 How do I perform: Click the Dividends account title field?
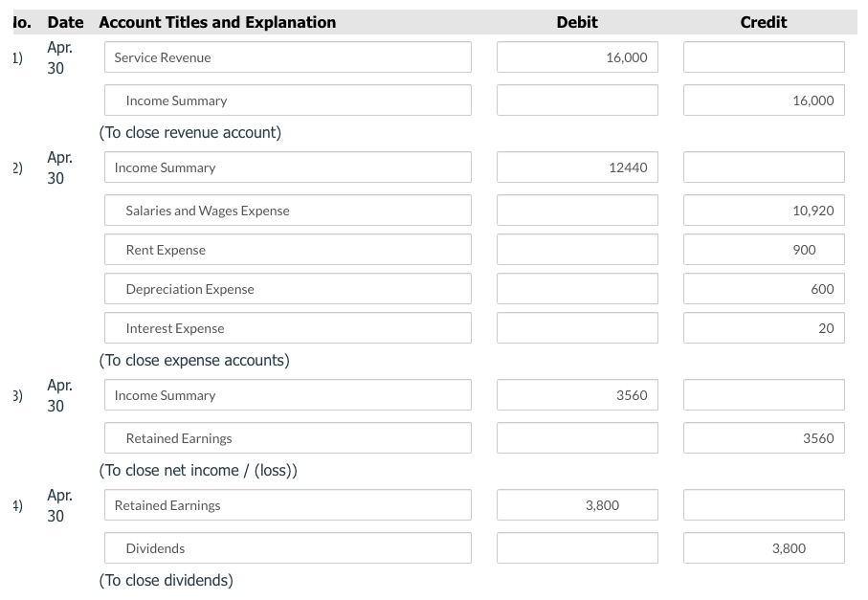287,548
